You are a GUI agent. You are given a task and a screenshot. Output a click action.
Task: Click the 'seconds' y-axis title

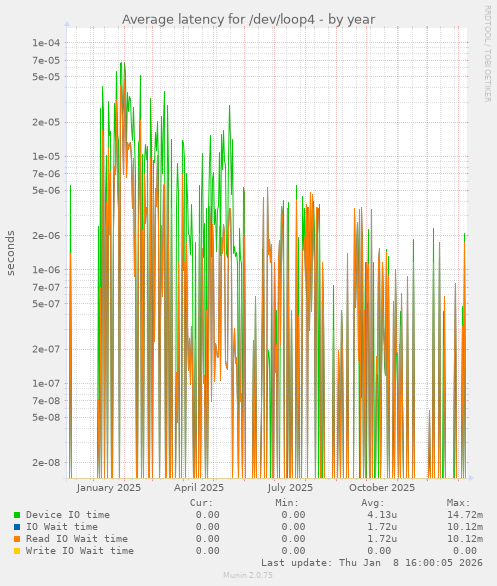point(10,253)
